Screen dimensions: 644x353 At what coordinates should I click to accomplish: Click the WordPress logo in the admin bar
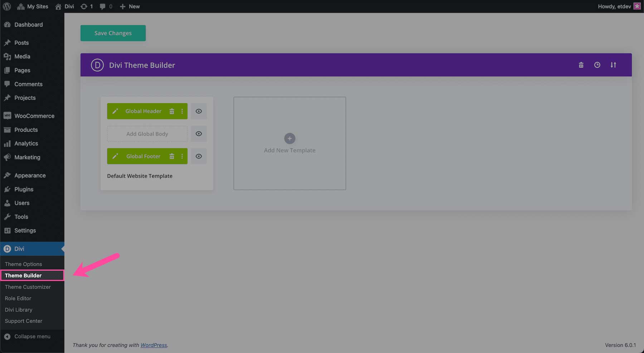click(x=6, y=6)
